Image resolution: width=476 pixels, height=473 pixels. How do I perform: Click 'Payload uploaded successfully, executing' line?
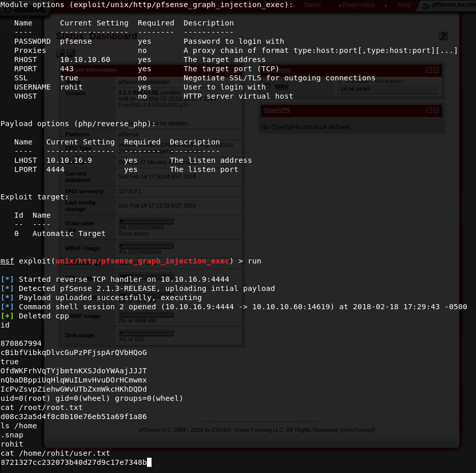click(101, 298)
